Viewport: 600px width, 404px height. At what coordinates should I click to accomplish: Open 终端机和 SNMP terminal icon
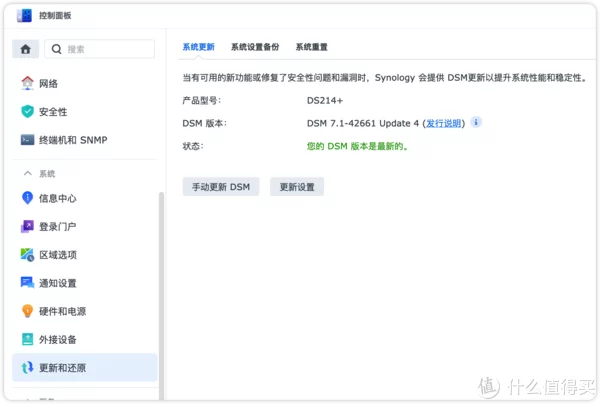click(x=27, y=140)
